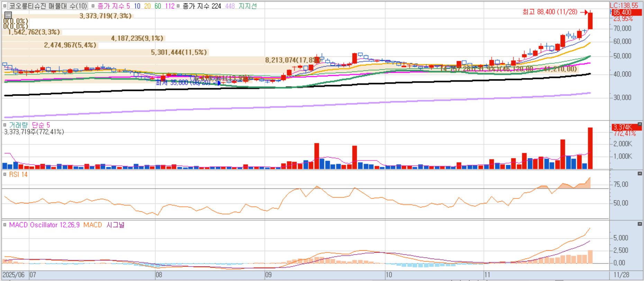Toggle square marker beside 거래량 label
Viewport: 644px width, 281px height.
5,125
